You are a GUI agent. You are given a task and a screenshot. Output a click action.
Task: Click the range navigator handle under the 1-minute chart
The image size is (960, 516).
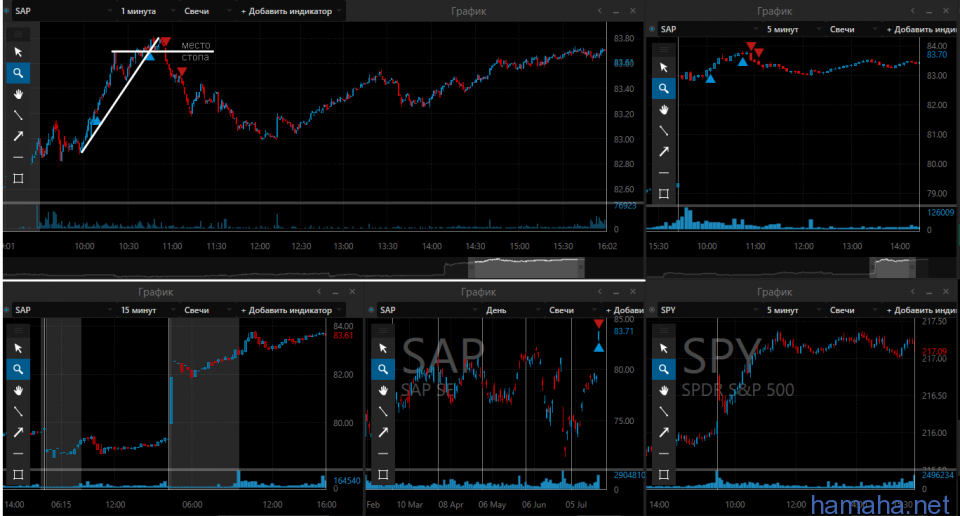tap(527, 267)
